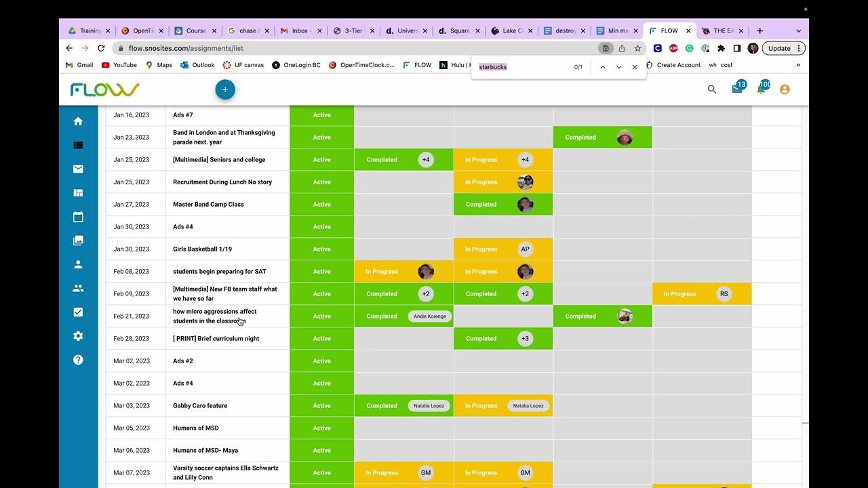Click Completed cell in Band in London row
This screenshot has width=868, height=488.
(x=603, y=138)
